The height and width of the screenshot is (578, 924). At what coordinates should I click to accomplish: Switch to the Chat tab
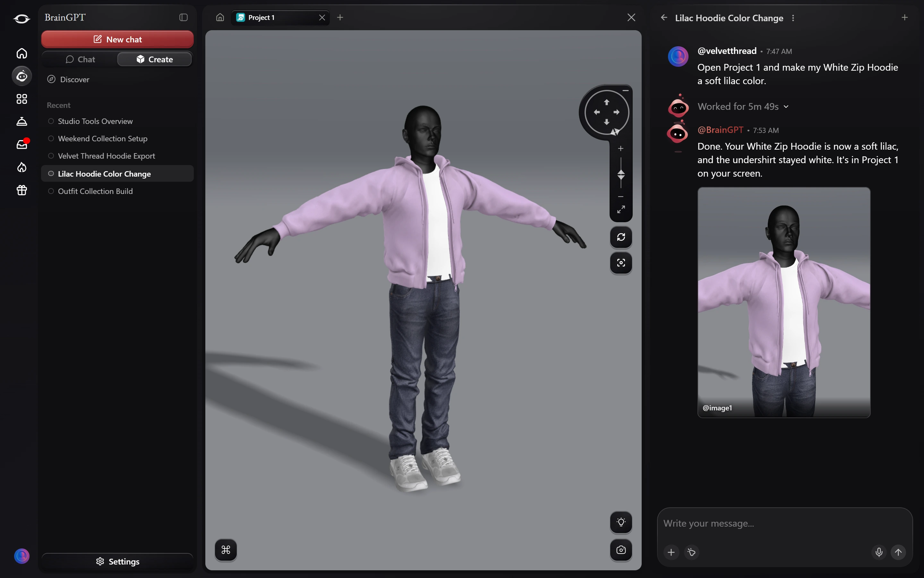pos(80,59)
